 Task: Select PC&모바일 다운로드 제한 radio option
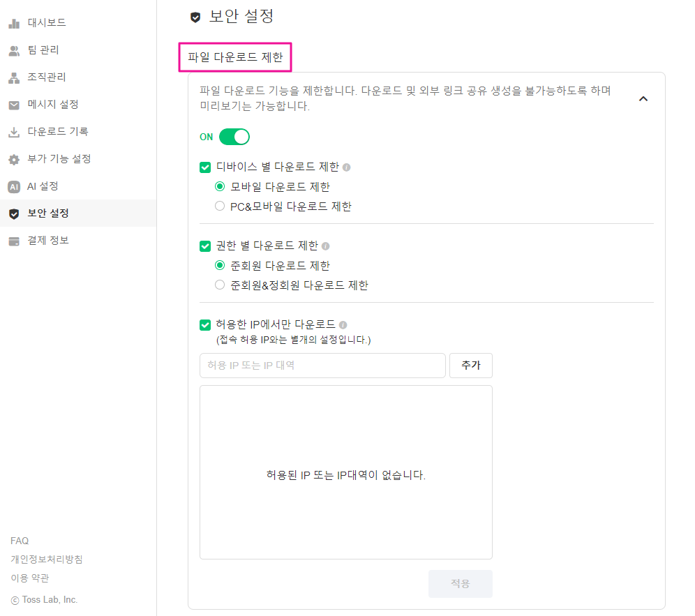[220, 206]
